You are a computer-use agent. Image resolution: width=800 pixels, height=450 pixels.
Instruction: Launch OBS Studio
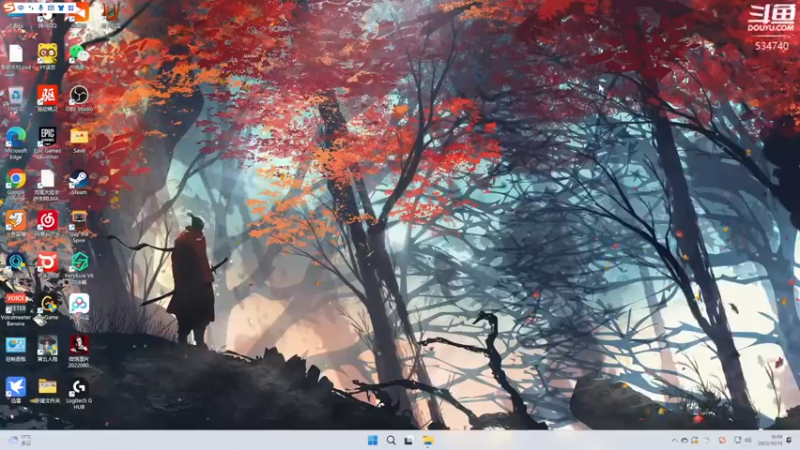pos(79,95)
